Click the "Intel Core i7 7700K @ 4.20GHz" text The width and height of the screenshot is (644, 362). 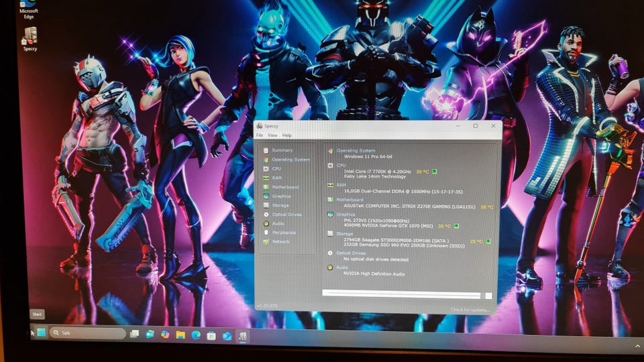coord(378,171)
